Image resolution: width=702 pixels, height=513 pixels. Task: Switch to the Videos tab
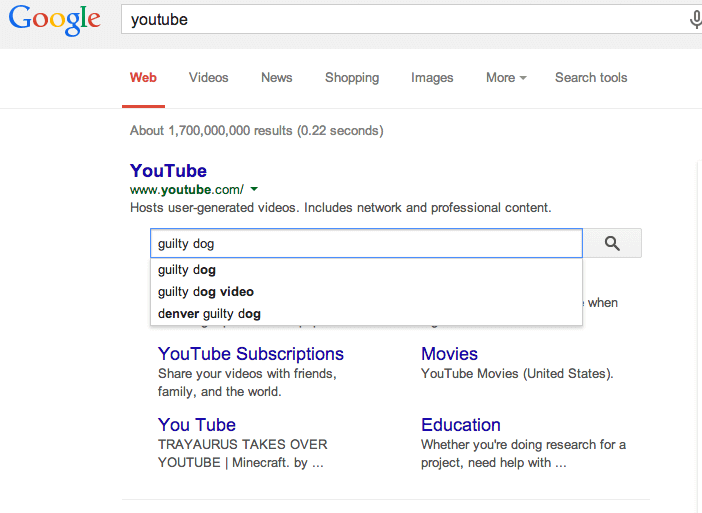coord(208,77)
